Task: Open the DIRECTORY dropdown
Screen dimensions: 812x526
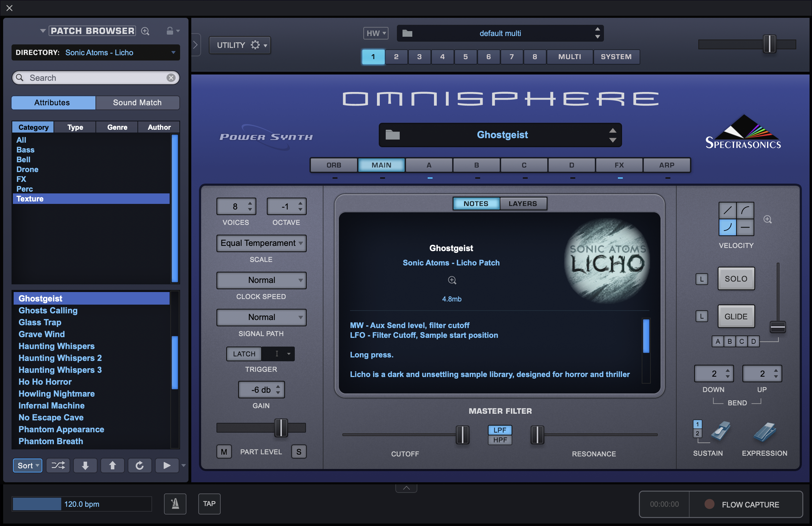Action: [96, 52]
